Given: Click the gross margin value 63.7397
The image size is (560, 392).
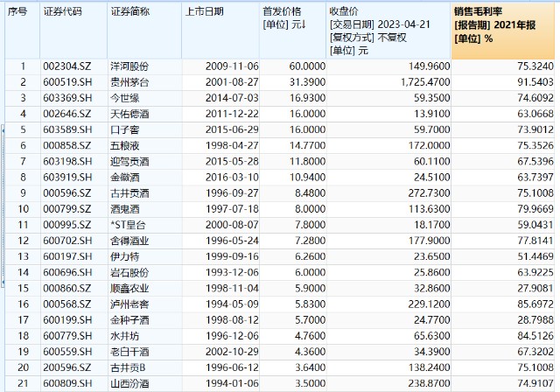Looking at the screenshot, I should coord(535,177).
